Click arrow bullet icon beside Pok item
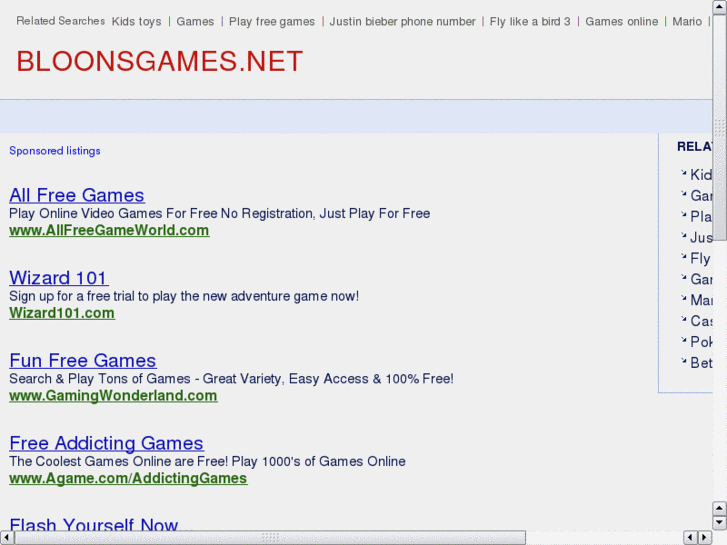 point(683,340)
